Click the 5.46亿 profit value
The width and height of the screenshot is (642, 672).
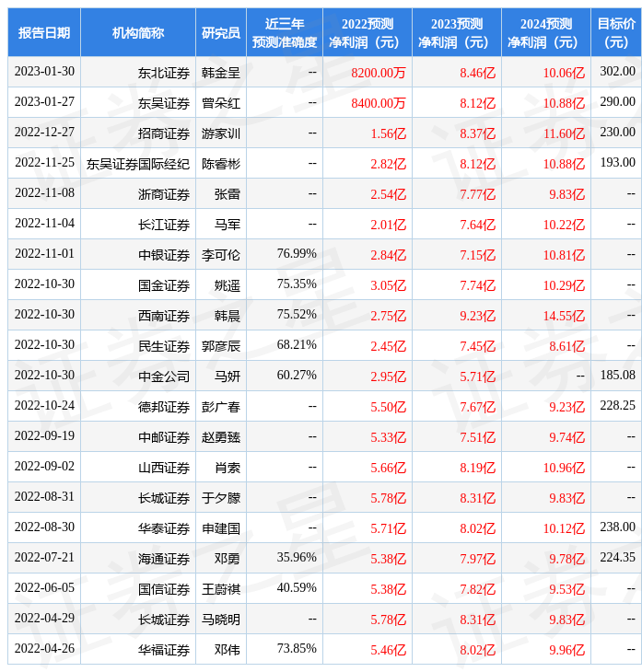tap(388, 651)
